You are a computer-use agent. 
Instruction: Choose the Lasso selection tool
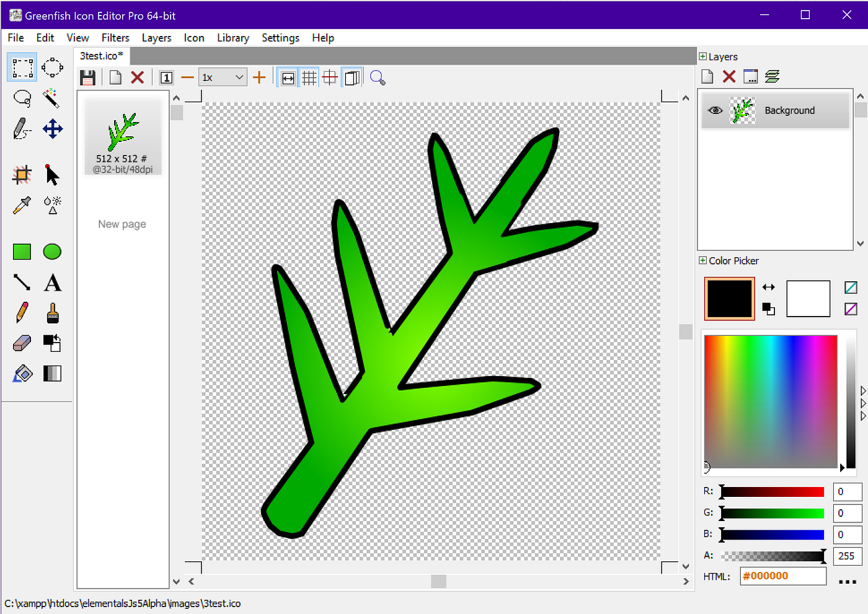click(22, 99)
